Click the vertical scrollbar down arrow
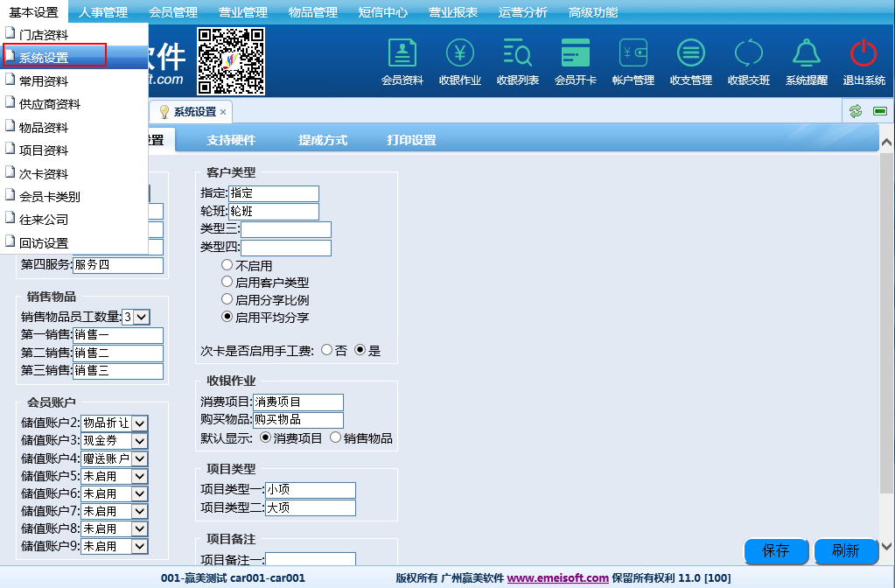The width and height of the screenshot is (895, 588). coord(886,543)
